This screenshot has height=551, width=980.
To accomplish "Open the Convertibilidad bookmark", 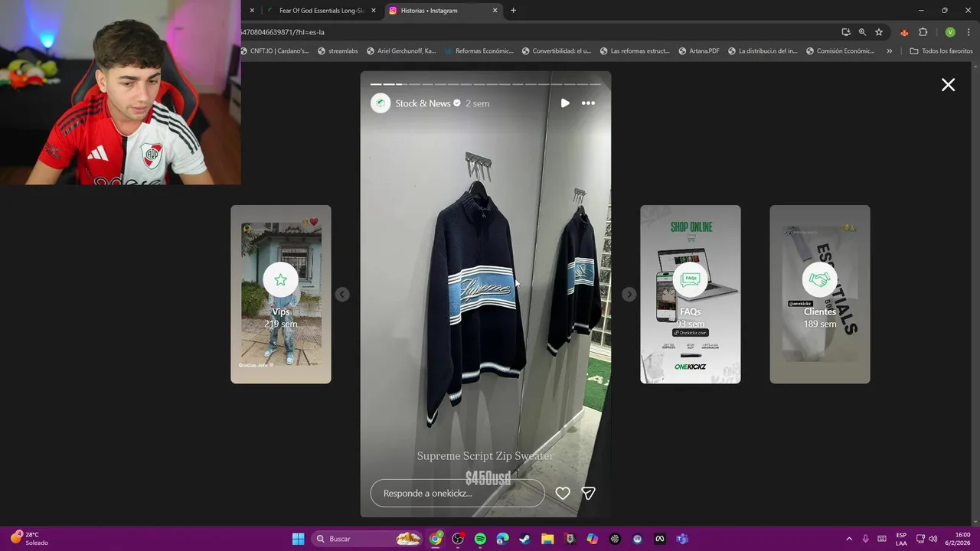I will 557,51.
